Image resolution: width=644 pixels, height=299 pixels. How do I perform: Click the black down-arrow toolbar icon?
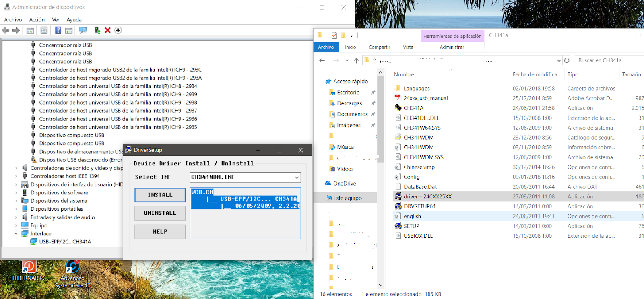pos(118,30)
